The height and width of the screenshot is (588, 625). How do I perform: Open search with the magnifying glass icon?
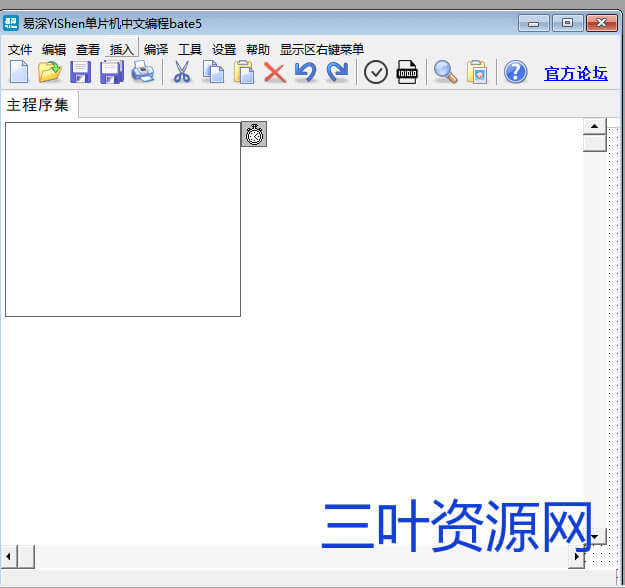coord(445,72)
